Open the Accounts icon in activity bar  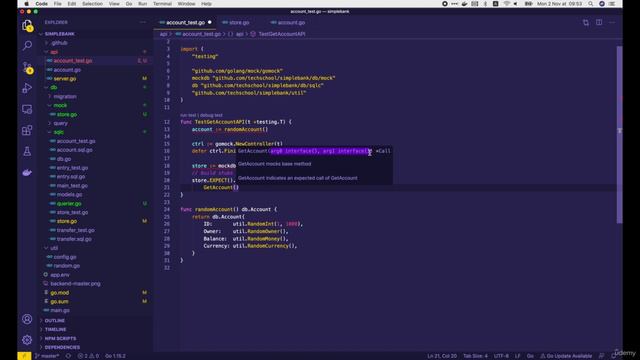tap(27, 319)
